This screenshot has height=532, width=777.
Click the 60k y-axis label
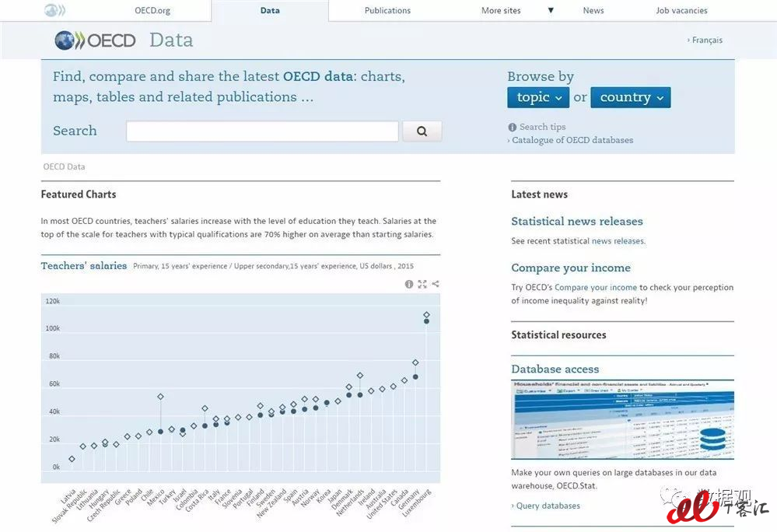point(54,384)
